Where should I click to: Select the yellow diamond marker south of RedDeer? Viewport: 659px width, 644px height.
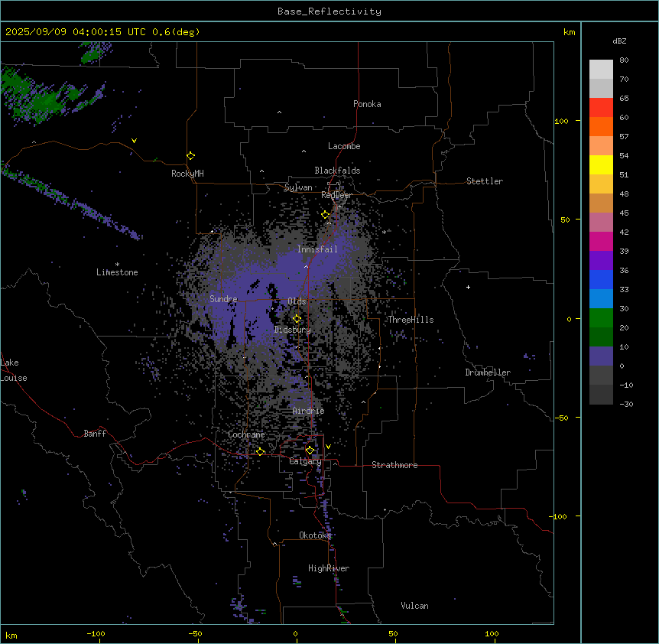click(326, 215)
